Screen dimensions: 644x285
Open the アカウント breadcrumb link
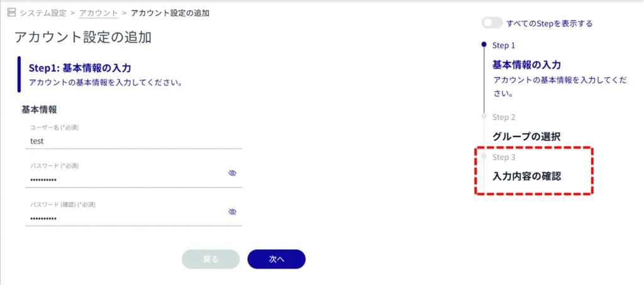98,13
